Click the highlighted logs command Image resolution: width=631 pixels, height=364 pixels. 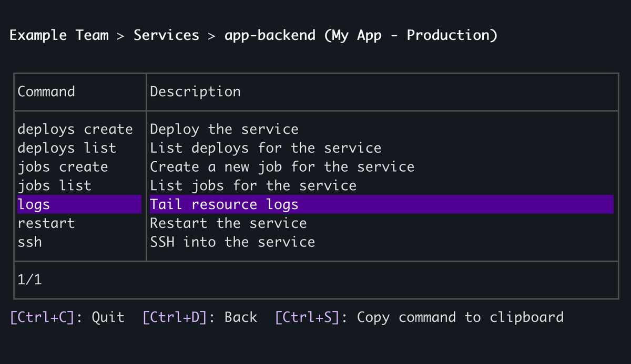click(34, 204)
